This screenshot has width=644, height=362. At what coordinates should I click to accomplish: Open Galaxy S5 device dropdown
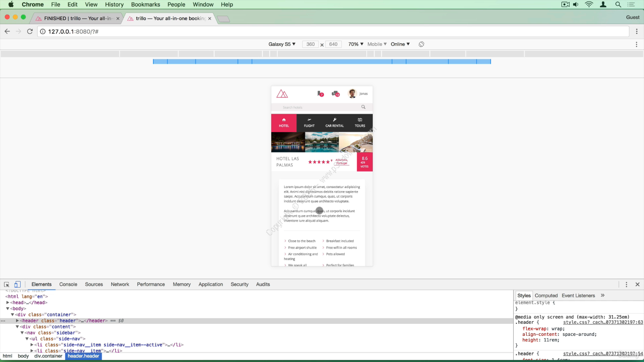(x=282, y=44)
